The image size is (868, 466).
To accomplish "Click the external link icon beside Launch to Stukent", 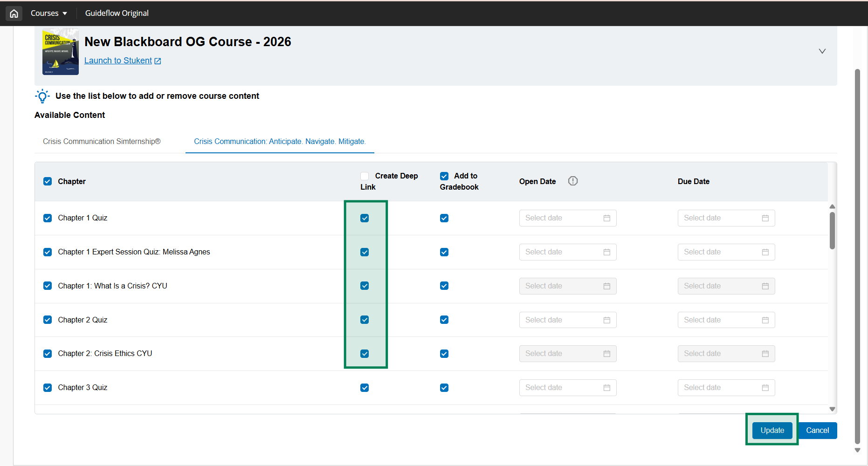I will 158,61.
